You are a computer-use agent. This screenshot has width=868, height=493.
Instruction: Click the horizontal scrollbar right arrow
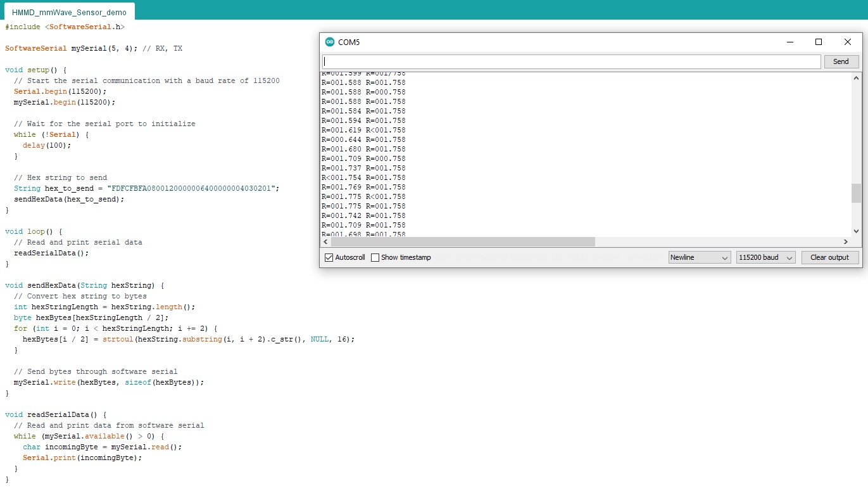pyautogui.click(x=846, y=241)
